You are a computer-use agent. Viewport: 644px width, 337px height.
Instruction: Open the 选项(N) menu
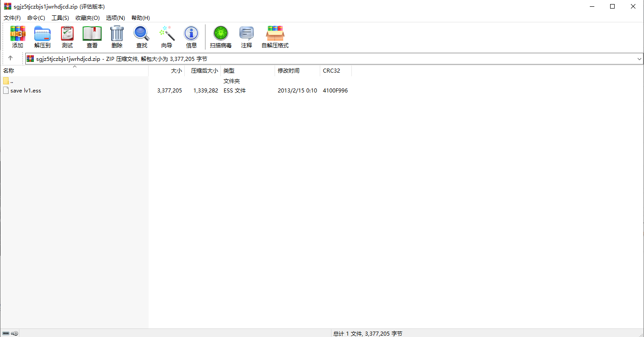[116, 18]
